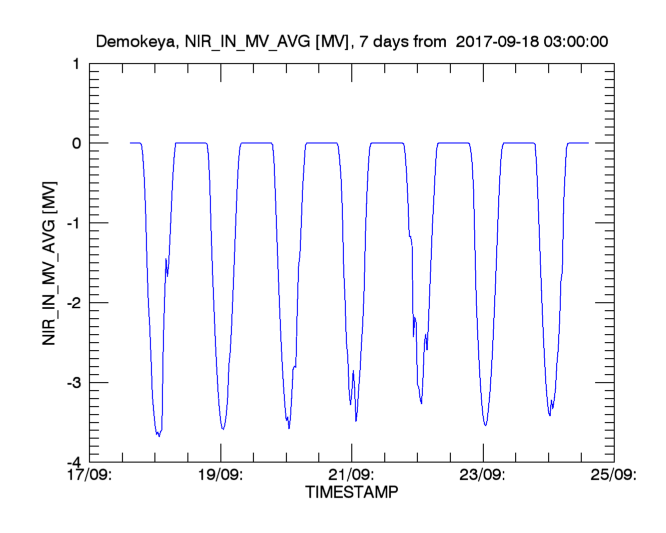
Task: Click the date 2017-09-18 in the title
Action: pos(494,42)
